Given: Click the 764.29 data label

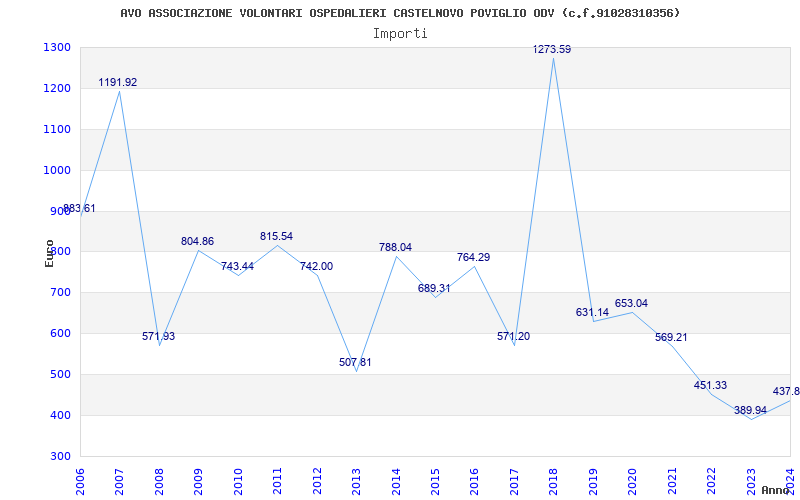Looking at the screenshot, I should click(473, 257).
